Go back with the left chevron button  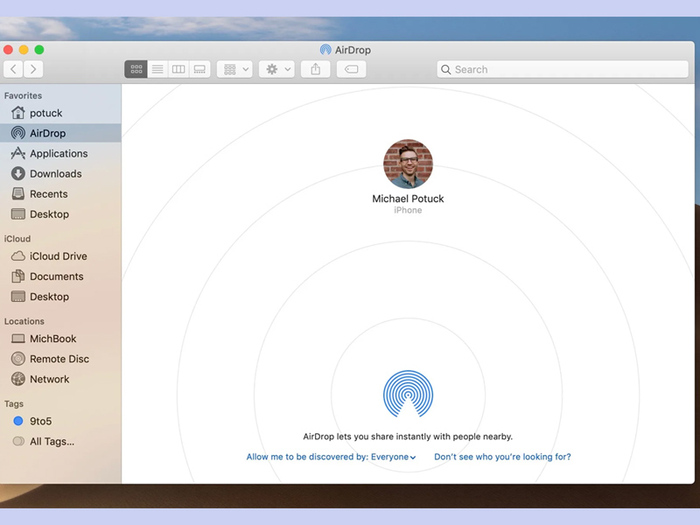(13, 69)
